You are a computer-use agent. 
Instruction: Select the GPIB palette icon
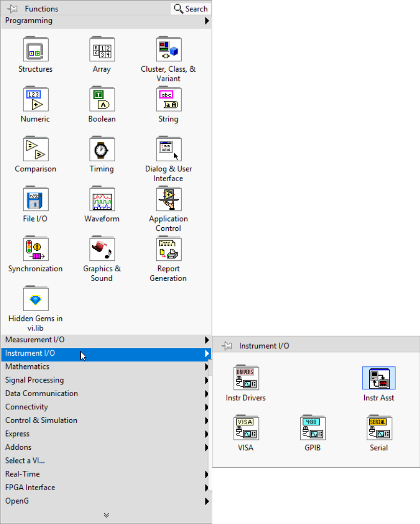(x=312, y=428)
